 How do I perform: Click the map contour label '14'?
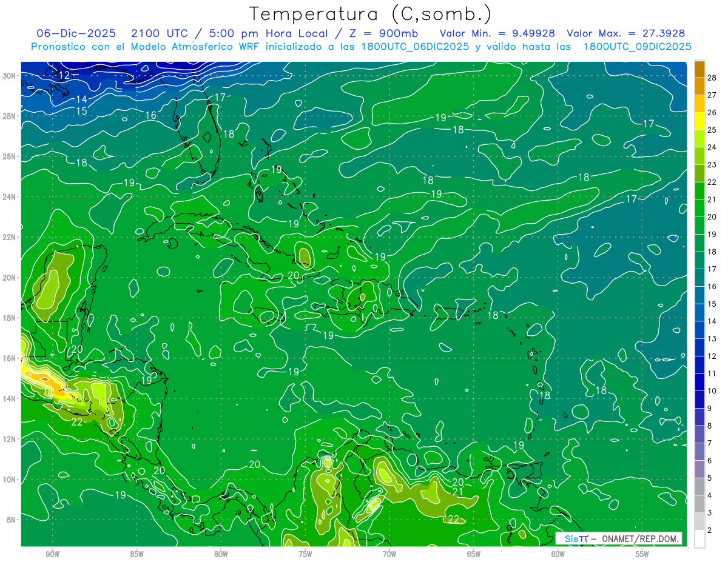click(x=81, y=99)
